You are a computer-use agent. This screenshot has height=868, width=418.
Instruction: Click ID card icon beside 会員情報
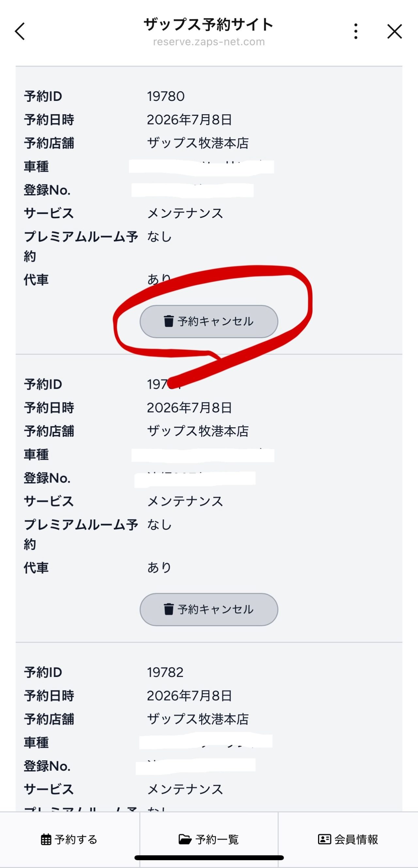324,839
